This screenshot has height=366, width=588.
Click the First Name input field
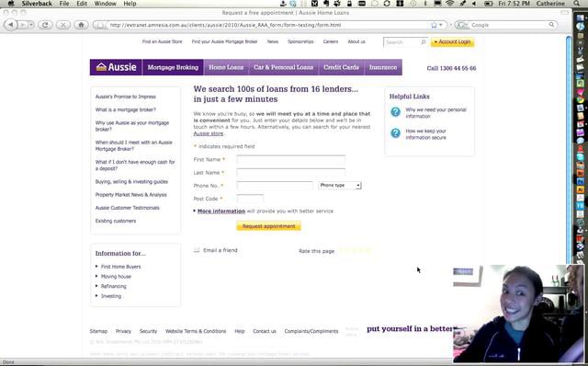pos(291,159)
